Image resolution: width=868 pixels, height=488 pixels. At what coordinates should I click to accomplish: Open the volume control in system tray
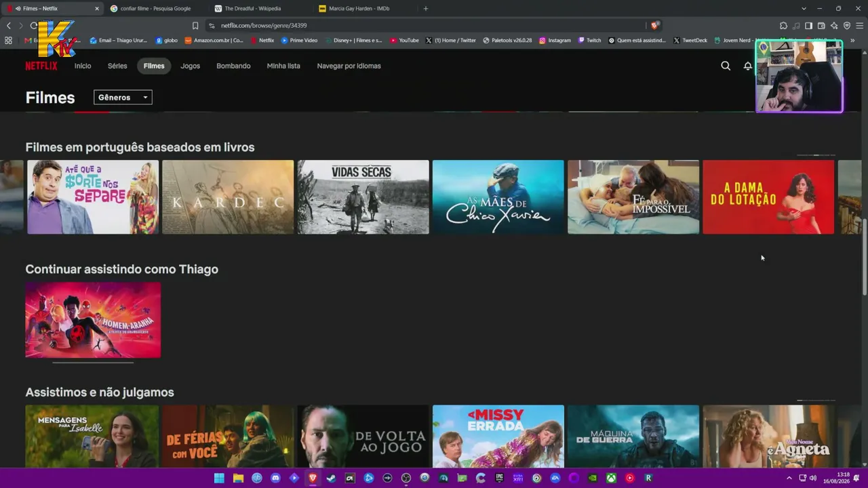(813, 478)
